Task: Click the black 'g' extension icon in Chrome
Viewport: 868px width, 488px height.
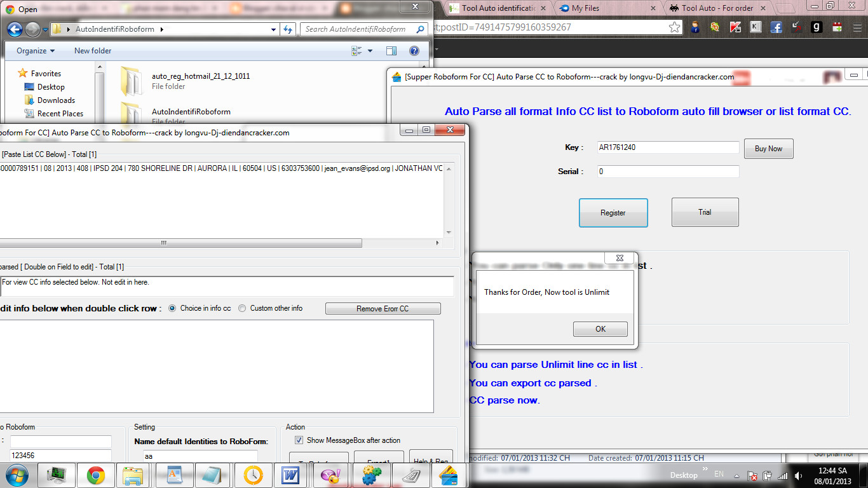Action: (817, 27)
